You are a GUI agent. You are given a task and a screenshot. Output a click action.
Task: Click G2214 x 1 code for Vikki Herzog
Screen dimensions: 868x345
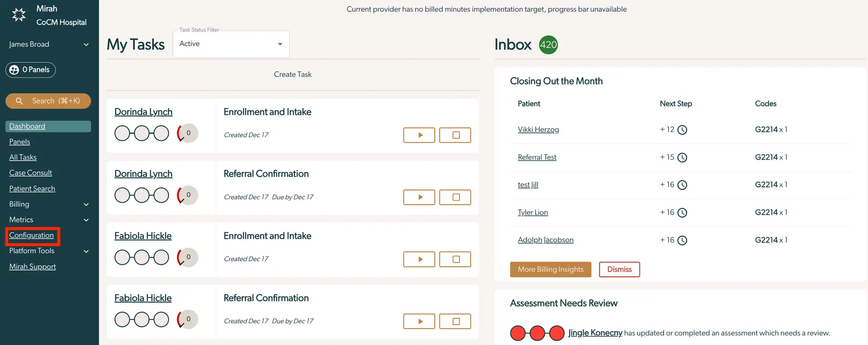pyautogui.click(x=771, y=130)
